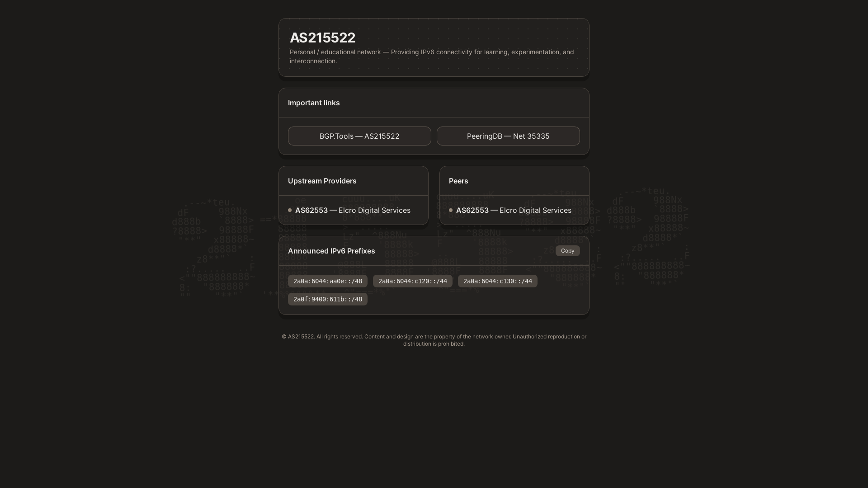Viewport: 868px width, 488px height.
Task: Click the network description text under the title
Action: [432, 56]
